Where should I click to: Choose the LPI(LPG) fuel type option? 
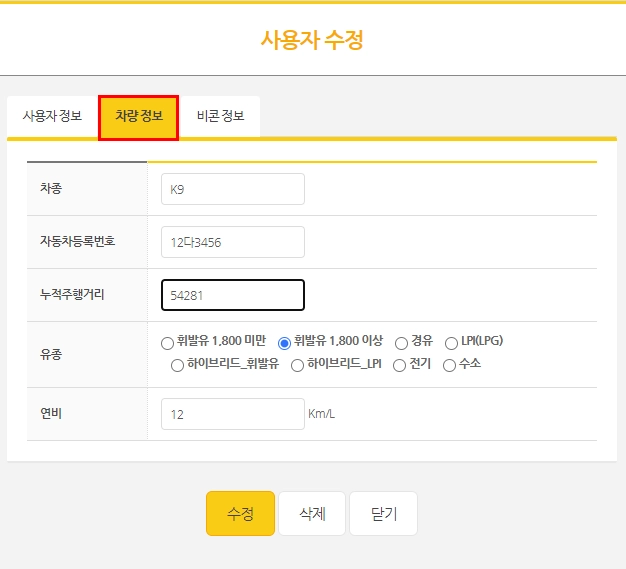451,343
